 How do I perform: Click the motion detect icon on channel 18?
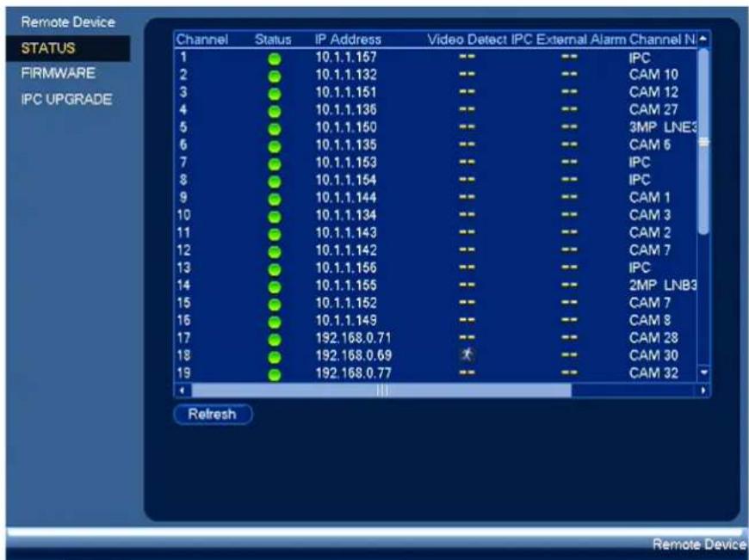coord(467,354)
